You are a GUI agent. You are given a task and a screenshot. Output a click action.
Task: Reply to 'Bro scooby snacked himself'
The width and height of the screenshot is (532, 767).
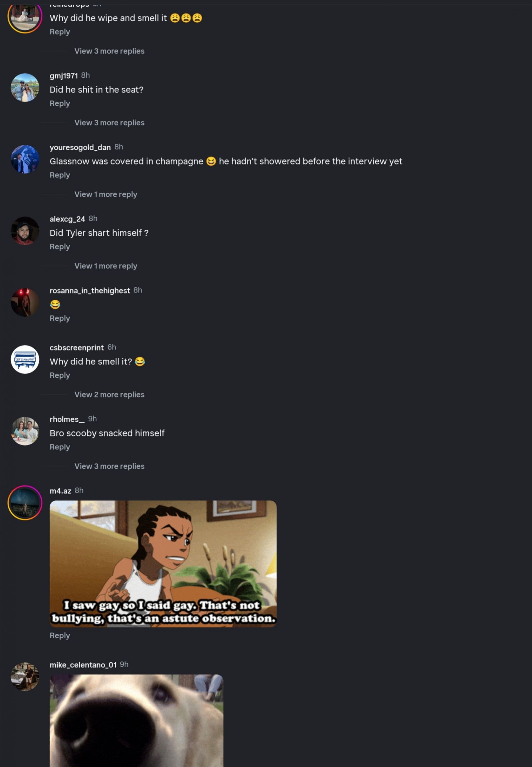60,447
